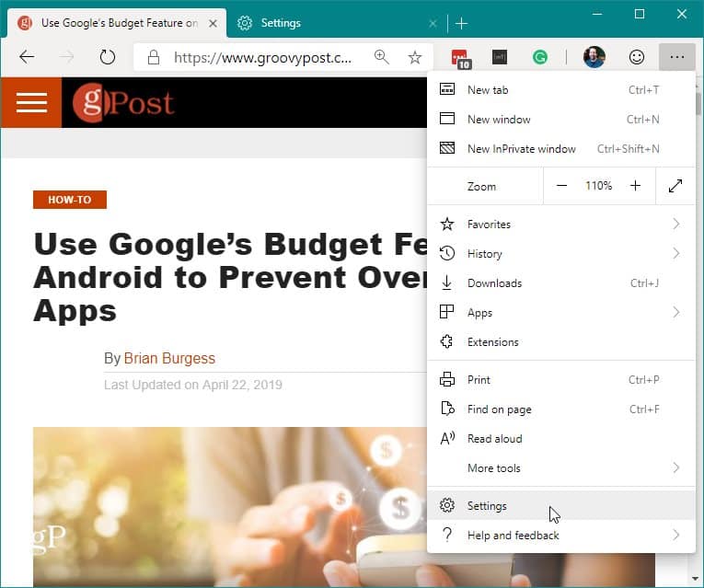Choose New window from the menu
704x588 pixels.
[561, 120]
